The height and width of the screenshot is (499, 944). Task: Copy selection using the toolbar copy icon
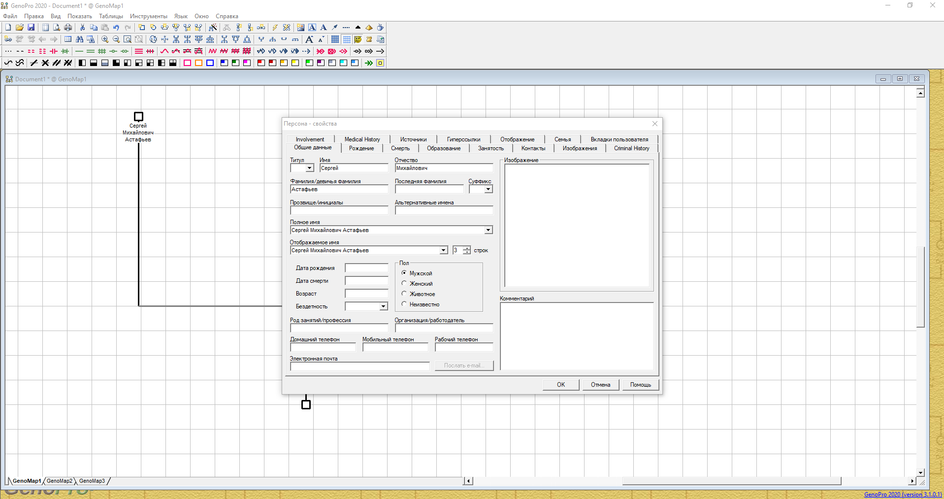(93, 27)
